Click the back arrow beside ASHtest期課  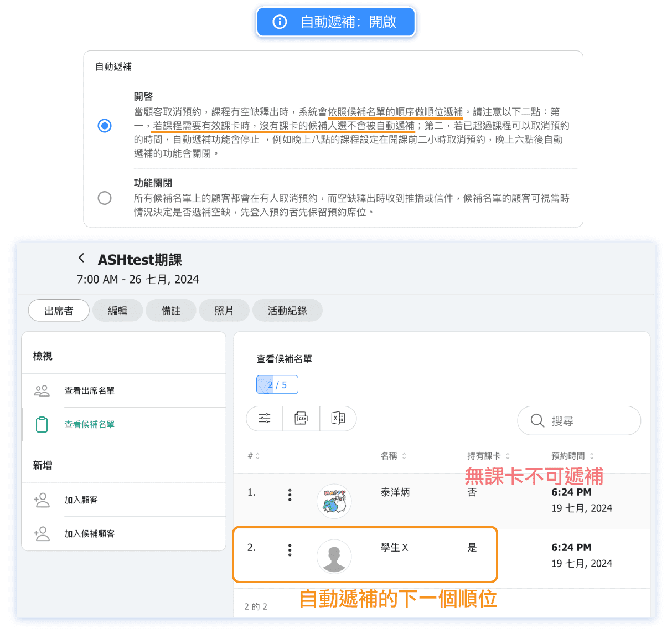pyautogui.click(x=81, y=258)
